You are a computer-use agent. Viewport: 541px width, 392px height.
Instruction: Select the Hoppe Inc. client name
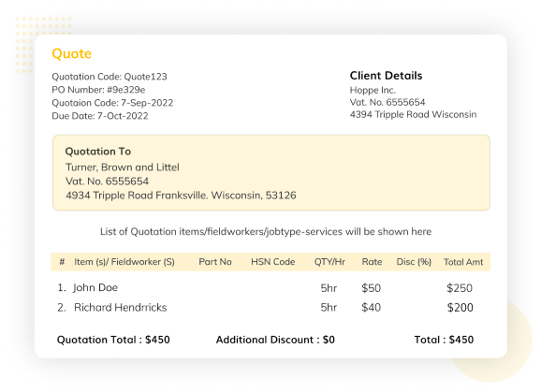373,91
